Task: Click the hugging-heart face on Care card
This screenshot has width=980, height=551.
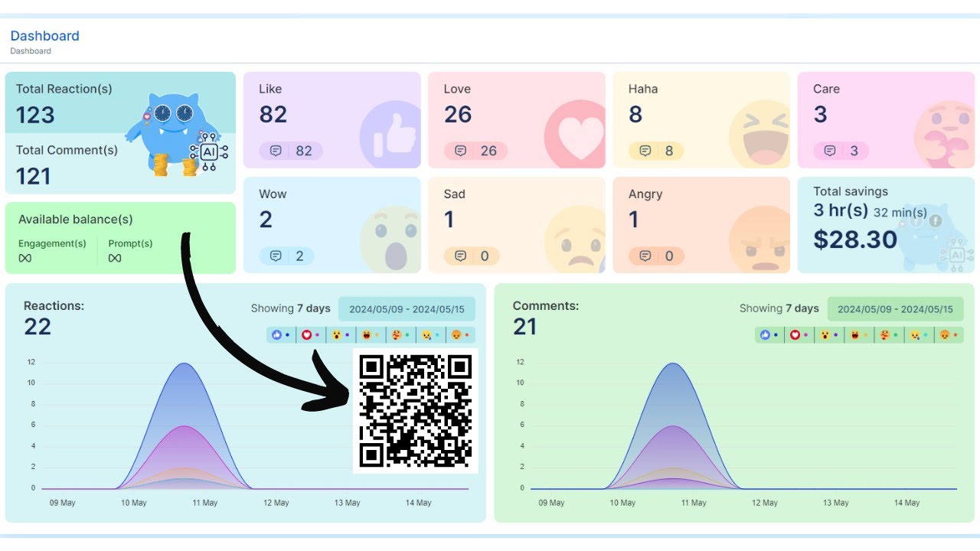Action: pos(944,135)
